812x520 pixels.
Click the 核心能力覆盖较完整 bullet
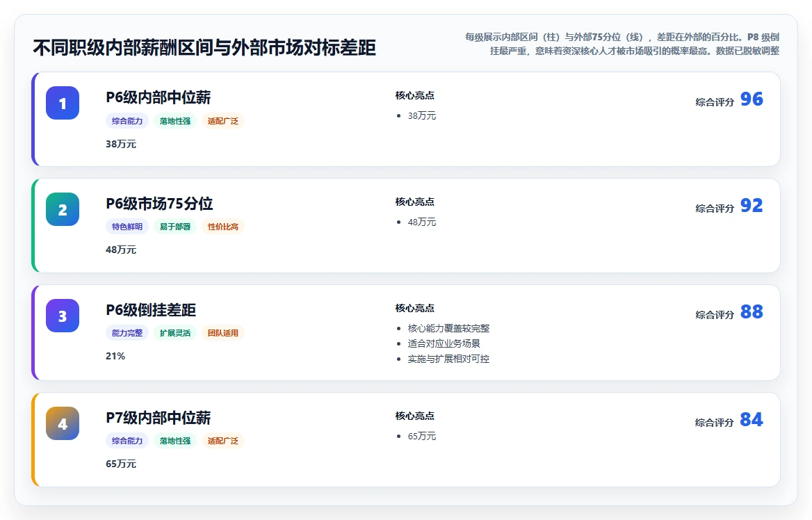[x=448, y=328]
